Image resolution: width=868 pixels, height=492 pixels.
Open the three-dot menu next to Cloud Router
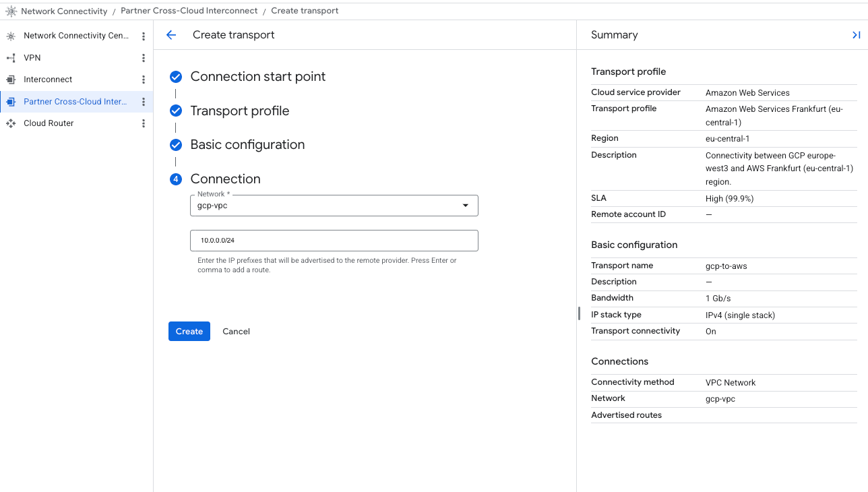(143, 123)
